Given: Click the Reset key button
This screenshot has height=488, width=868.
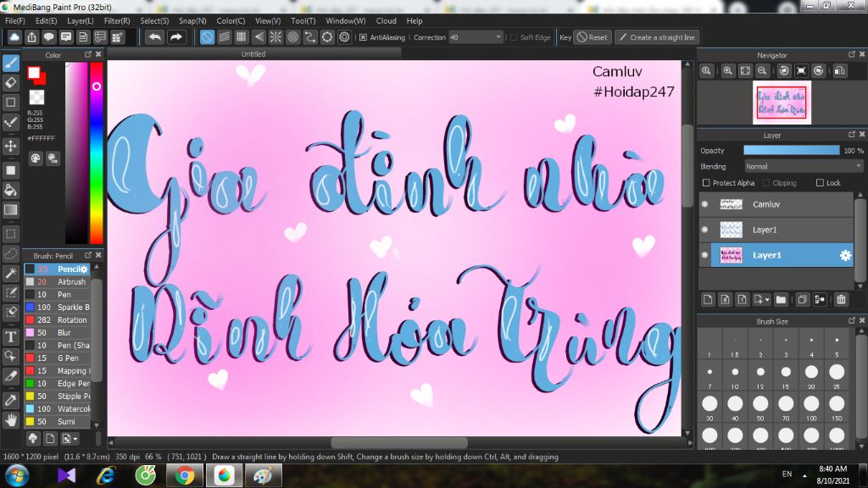Looking at the screenshot, I should coord(593,37).
